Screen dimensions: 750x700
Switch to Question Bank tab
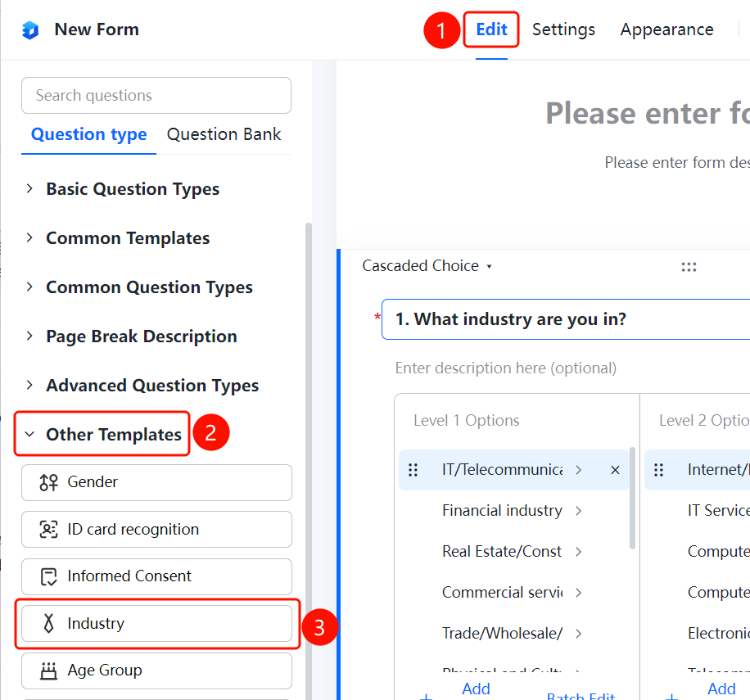click(x=224, y=134)
